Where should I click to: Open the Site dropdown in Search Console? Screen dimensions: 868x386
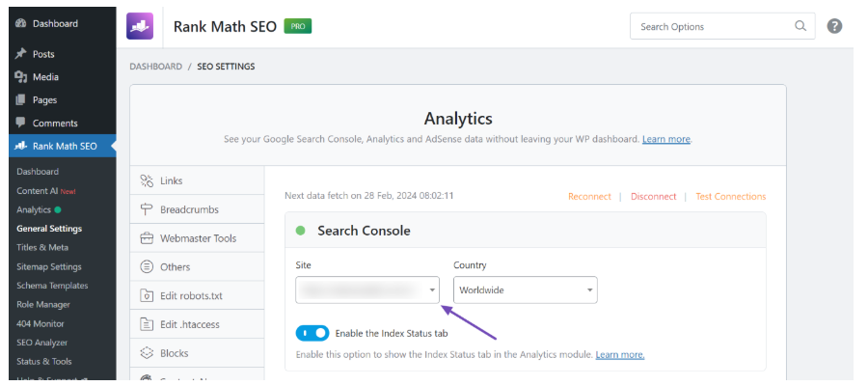pyautogui.click(x=367, y=289)
